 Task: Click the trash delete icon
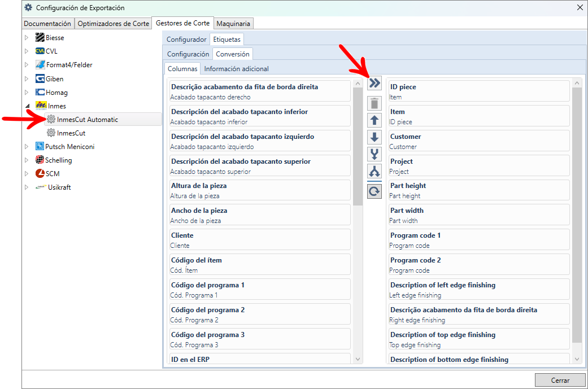pyautogui.click(x=374, y=103)
